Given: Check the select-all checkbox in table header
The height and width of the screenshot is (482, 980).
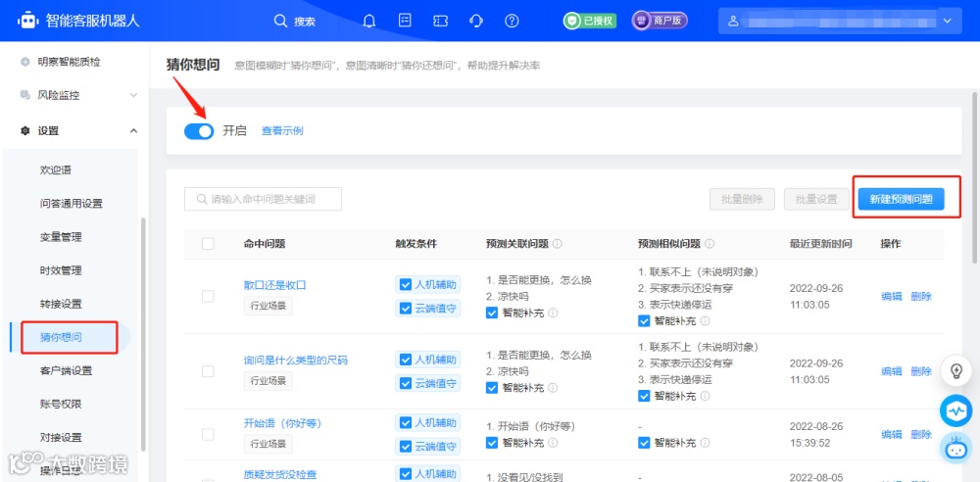Looking at the screenshot, I should click(x=208, y=244).
